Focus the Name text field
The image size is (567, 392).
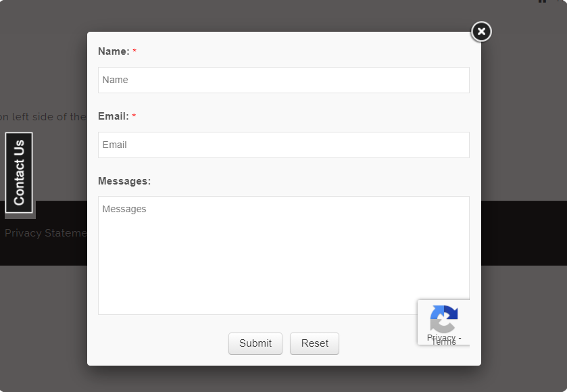[283, 80]
